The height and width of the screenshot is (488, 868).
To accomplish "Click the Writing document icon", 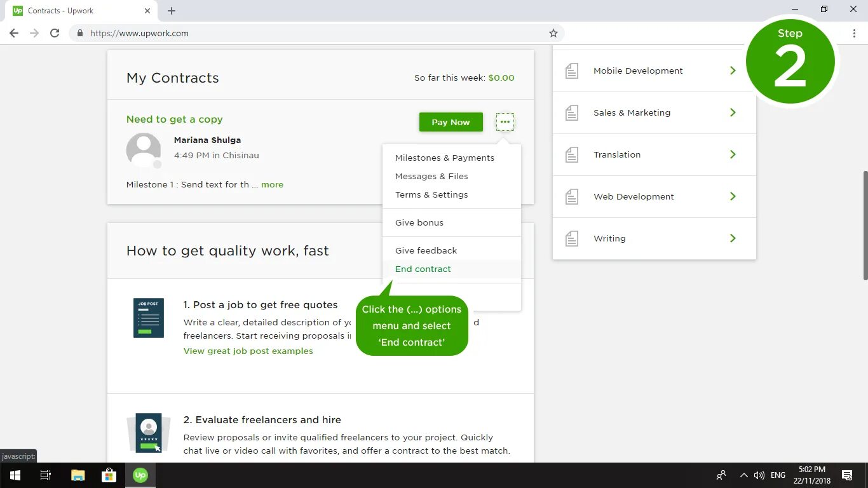I will [x=572, y=238].
